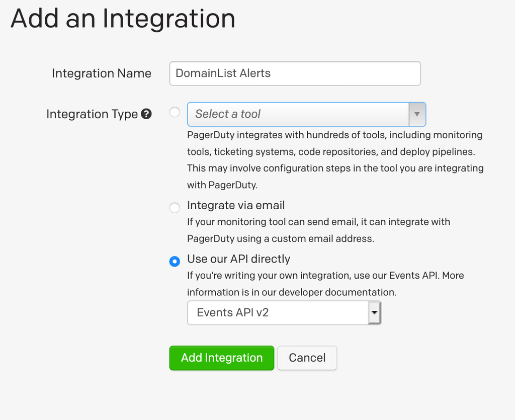The width and height of the screenshot is (515, 420).
Task: Click the Integration Name label
Action: click(x=102, y=73)
